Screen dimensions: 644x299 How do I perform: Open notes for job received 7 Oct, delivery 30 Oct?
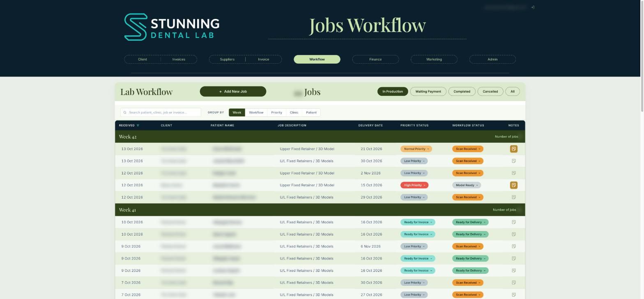pos(513,283)
